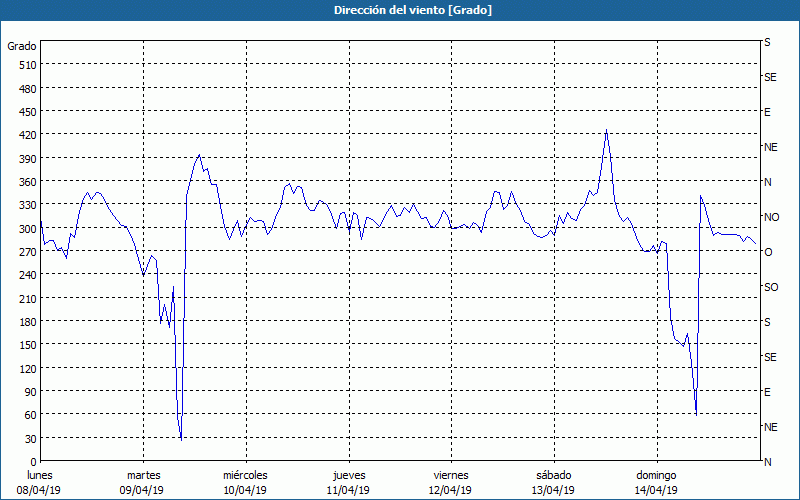This screenshot has width=800, height=500.
Task: Pick the 420 degree axis value
Action: click(x=28, y=135)
